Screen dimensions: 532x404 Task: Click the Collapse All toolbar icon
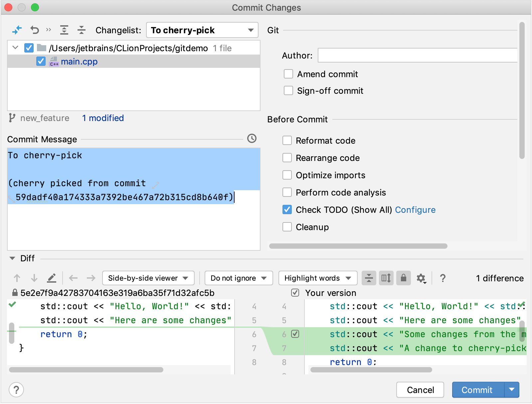point(82,30)
